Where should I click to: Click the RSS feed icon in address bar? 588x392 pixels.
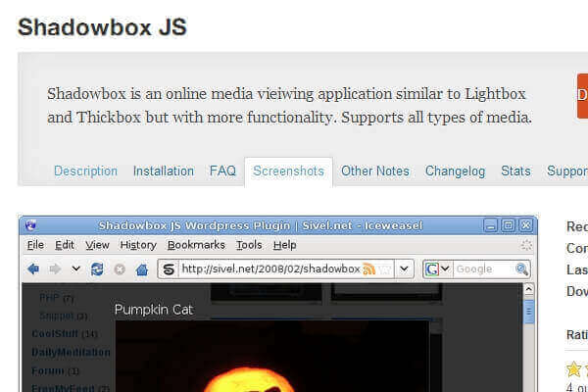pyautogui.click(x=369, y=269)
